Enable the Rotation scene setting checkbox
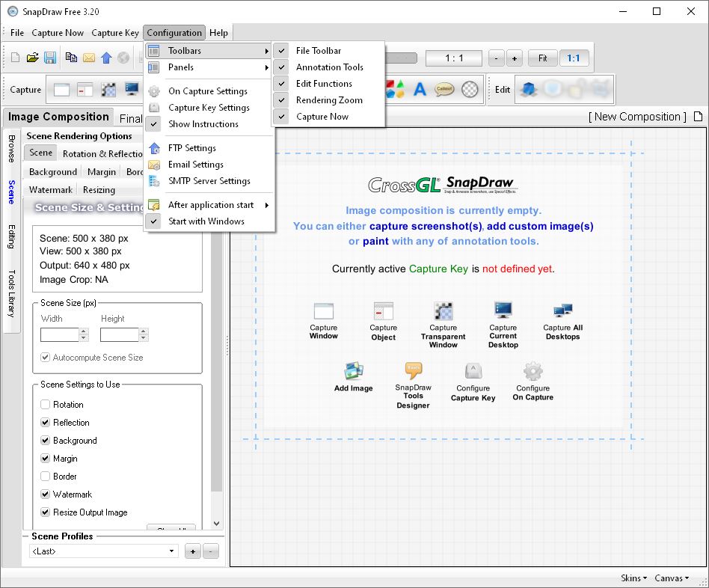Screen dimensions: 709x588 [x=46, y=405]
